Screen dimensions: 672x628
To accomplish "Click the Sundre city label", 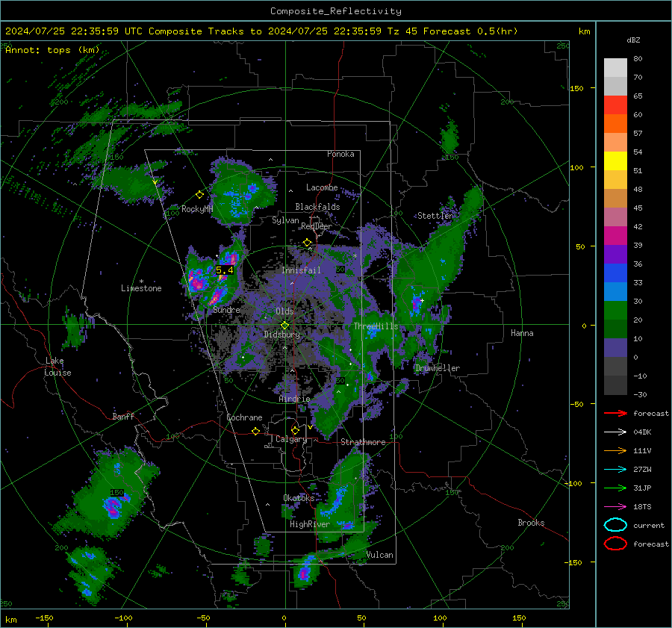I will click(x=226, y=309).
